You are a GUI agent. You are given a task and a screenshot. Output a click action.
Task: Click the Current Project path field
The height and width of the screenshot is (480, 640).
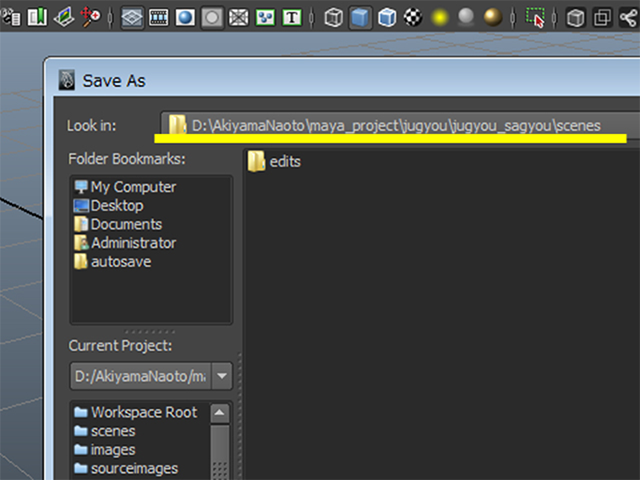(141, 376)
